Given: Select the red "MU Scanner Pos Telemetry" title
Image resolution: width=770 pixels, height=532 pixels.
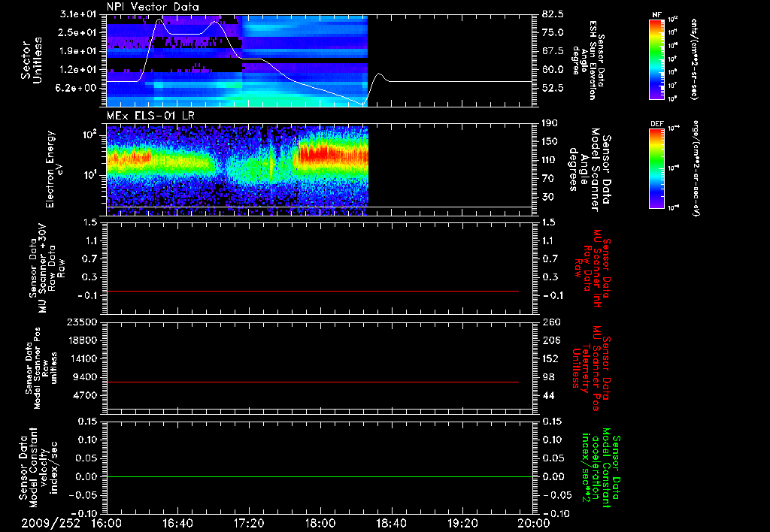Looking at the screenshot, I should (x=590, y=367).
